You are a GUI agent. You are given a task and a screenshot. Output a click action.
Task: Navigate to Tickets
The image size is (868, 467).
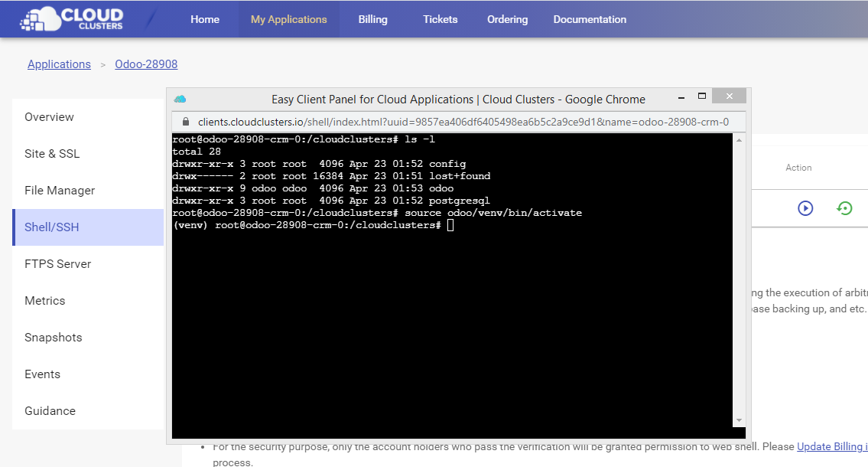pyautogui.click(x=440, y=19)
